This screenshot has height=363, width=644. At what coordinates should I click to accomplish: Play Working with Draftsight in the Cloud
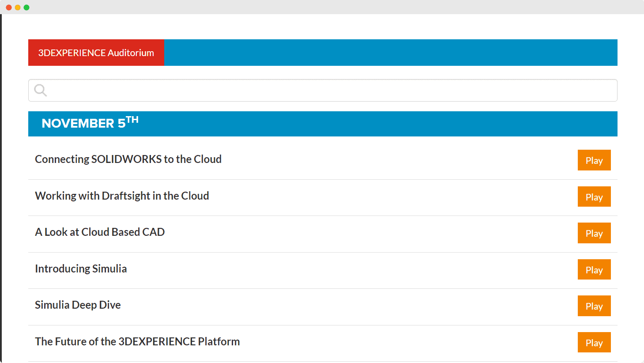pyautogui.click(x=594, y=197)
